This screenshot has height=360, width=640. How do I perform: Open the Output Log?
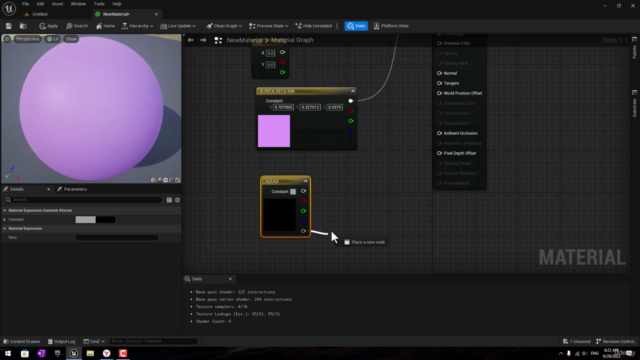[61, 341]
